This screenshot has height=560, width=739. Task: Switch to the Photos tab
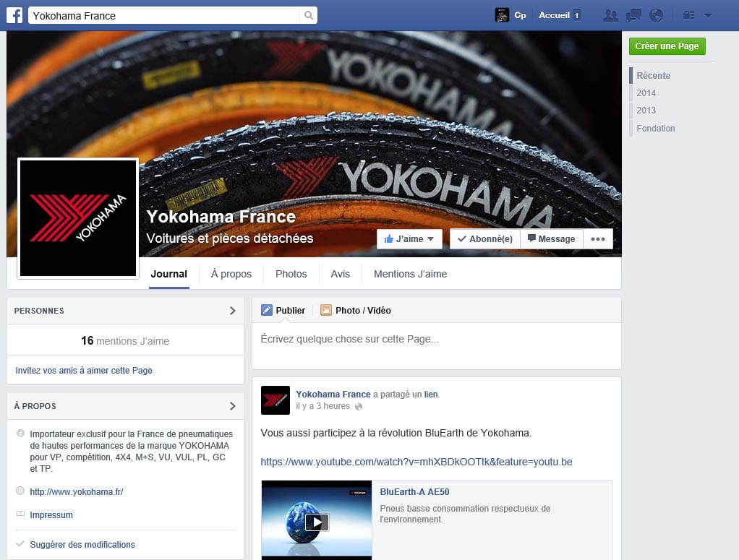coord(291,274)
